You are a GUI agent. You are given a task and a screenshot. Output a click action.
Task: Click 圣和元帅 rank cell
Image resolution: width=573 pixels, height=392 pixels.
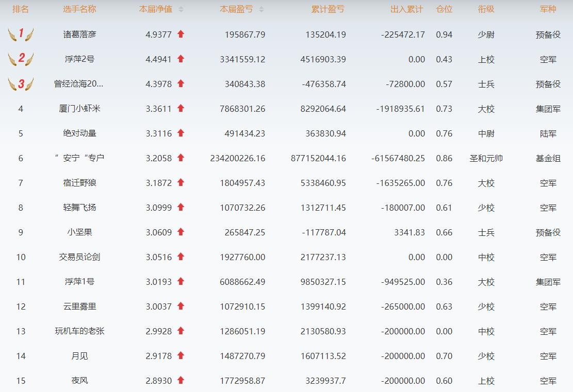486,158
